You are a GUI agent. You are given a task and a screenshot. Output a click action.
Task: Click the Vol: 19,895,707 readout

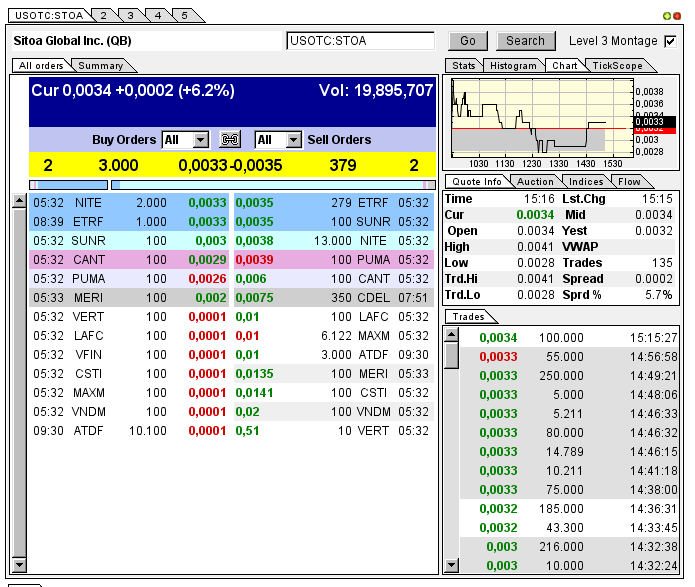coord(376,90)
